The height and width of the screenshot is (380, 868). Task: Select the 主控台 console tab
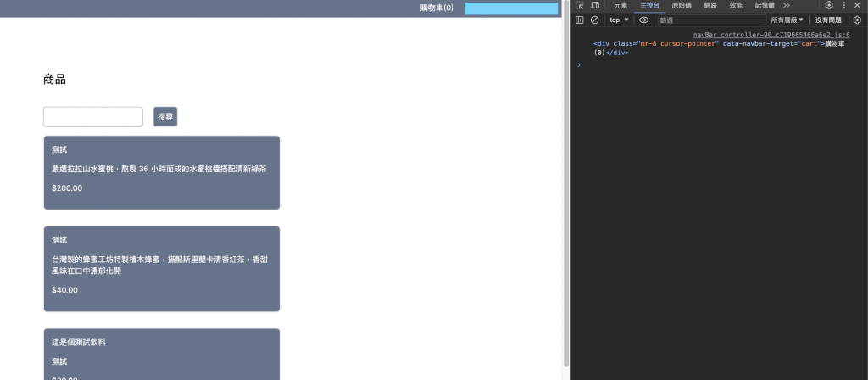[649, 6]
